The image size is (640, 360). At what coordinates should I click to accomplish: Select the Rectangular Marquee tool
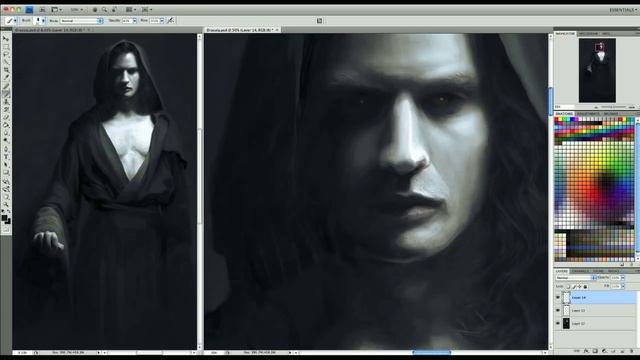pyautogui.click(x=6, y=47)
